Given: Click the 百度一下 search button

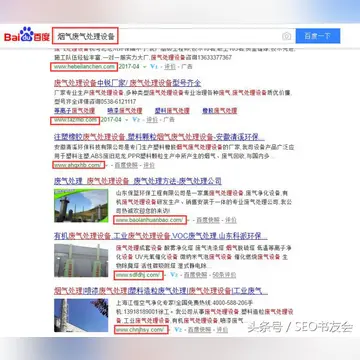Looking at the screenshot, I should 318,36.
